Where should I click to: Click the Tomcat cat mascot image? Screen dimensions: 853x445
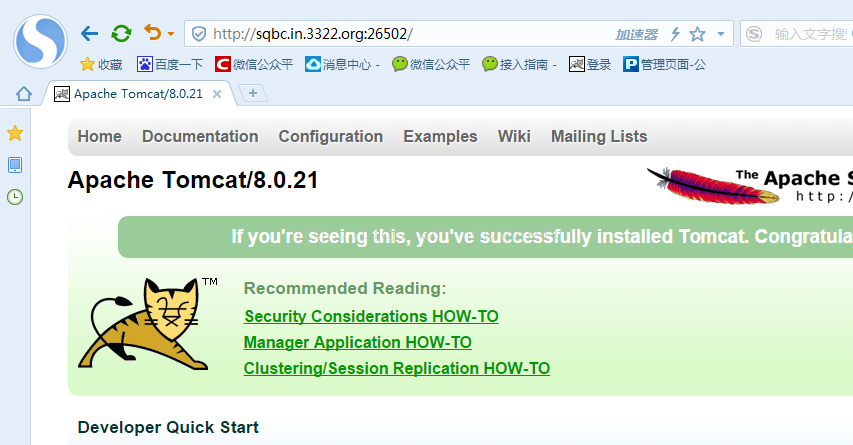[147, 324]
